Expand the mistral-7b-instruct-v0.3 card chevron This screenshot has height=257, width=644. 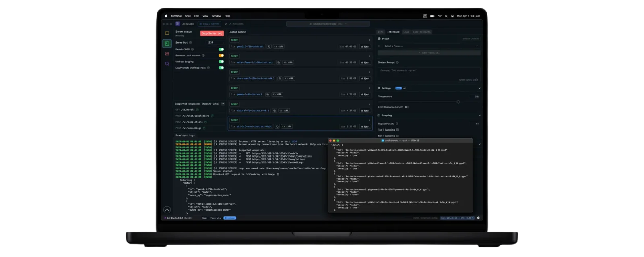369,104
